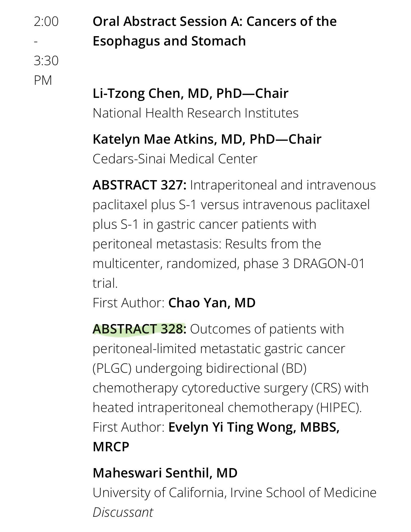Click National Health Research Institutes affiliation

coord(196,113)
